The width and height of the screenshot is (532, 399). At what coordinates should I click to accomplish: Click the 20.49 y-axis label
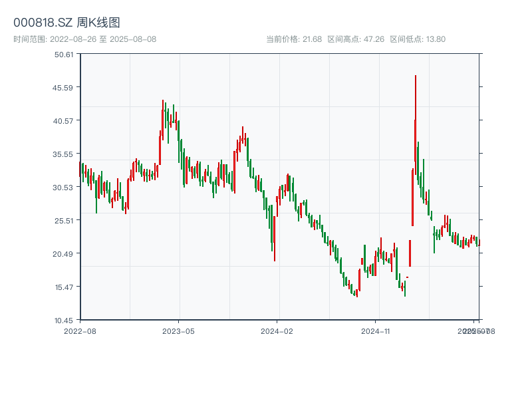coord(63,254)
